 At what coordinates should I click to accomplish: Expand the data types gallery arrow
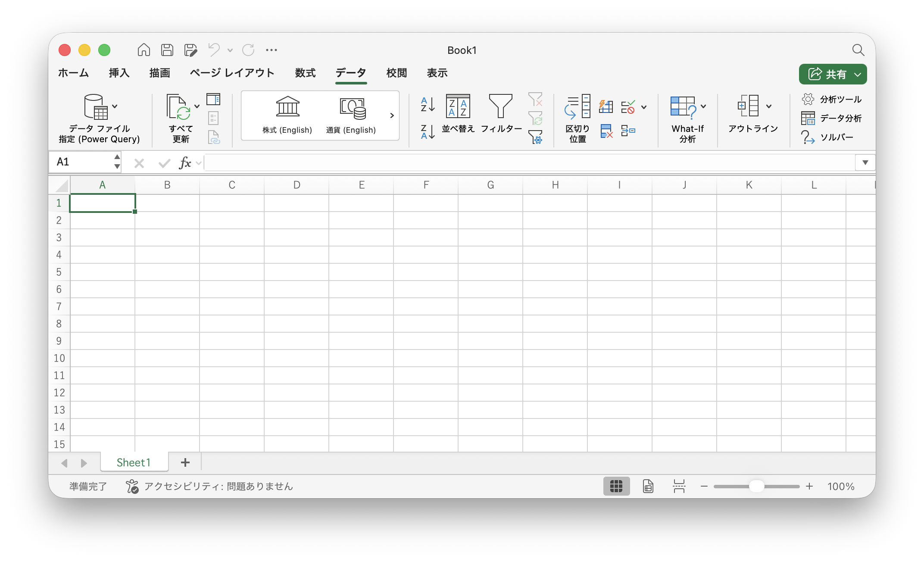[392, 116]
